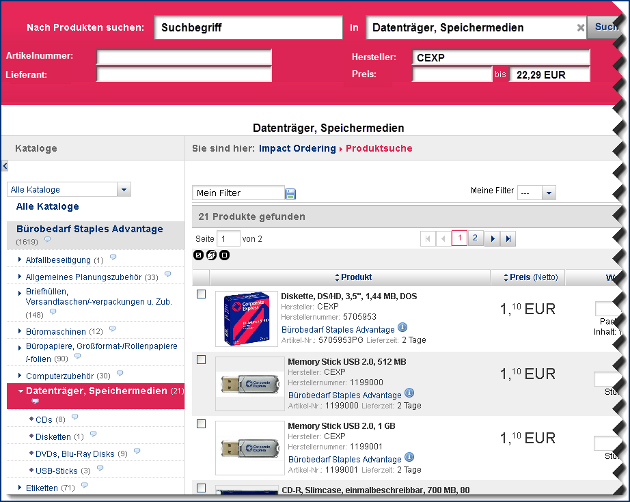
Task: Open the Alle Kataloge dropdown
Action: [124, 189]
